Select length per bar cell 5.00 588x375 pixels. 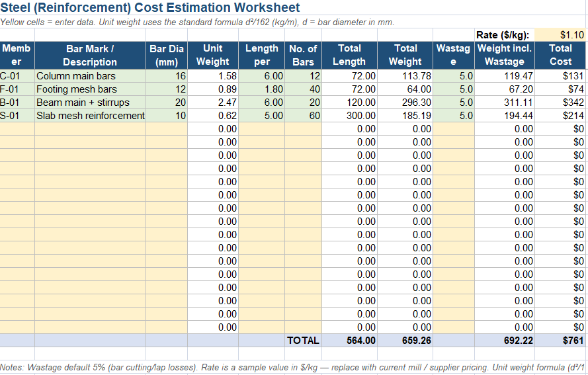(261, 116)
